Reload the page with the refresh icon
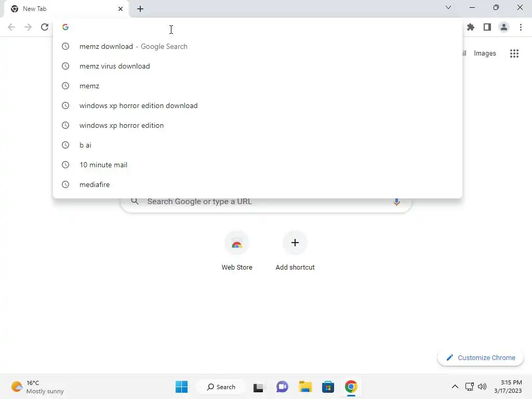Screen dimensions: 532x399 45,27
